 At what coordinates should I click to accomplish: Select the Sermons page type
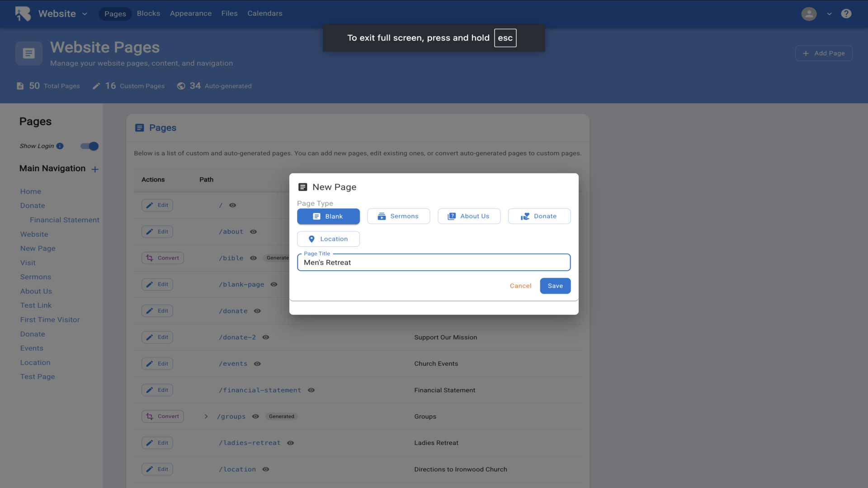click(x=398, y=216)
